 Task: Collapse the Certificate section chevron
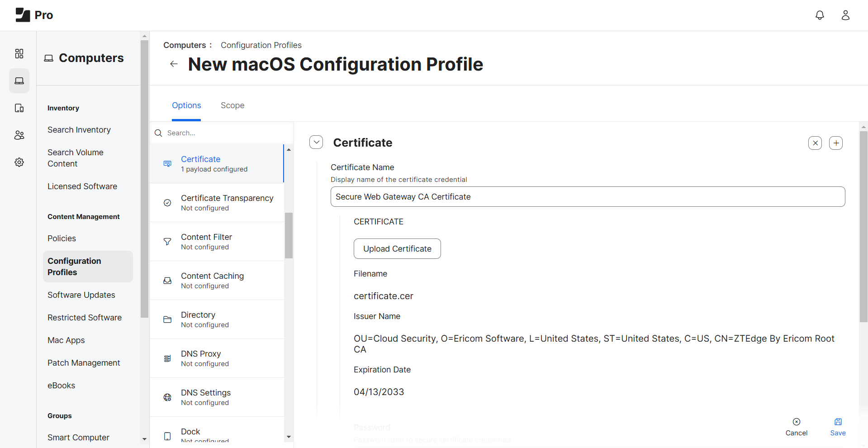tap(316, 143)
